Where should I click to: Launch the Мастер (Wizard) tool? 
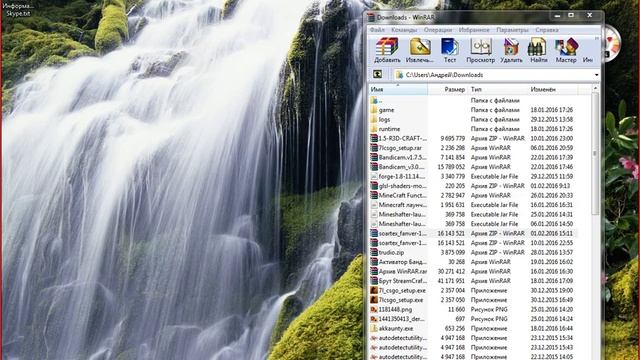point(566,50)
